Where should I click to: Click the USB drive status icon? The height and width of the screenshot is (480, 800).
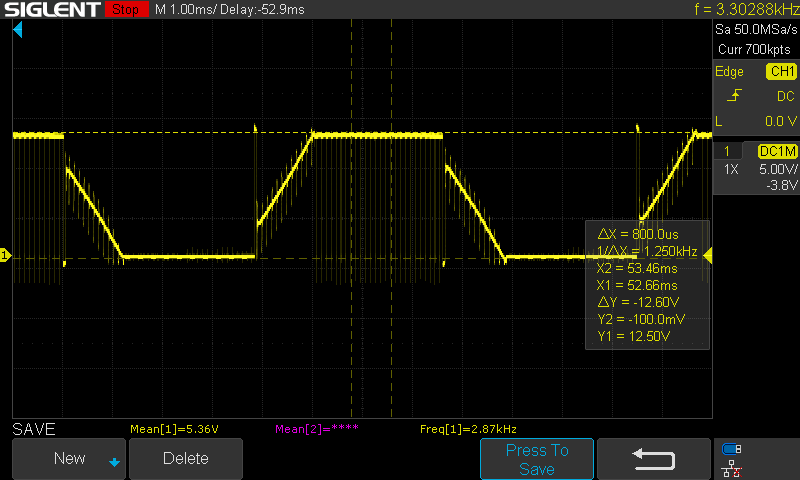pos(732,449)
